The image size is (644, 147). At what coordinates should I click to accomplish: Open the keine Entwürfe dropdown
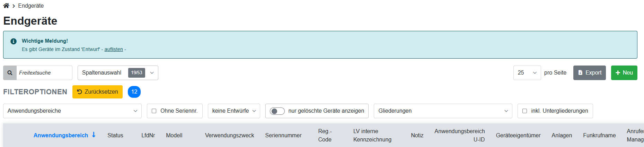tap(234, 111)
